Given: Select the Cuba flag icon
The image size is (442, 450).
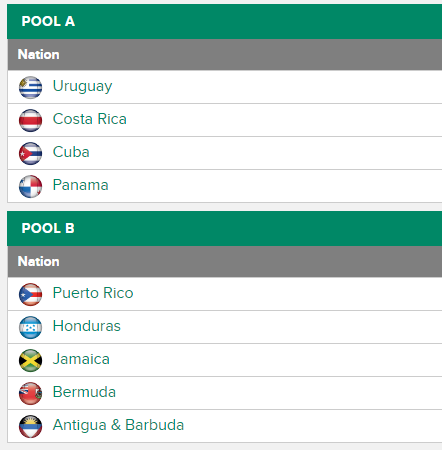Looking at the screenshot, I should point(30,153).
